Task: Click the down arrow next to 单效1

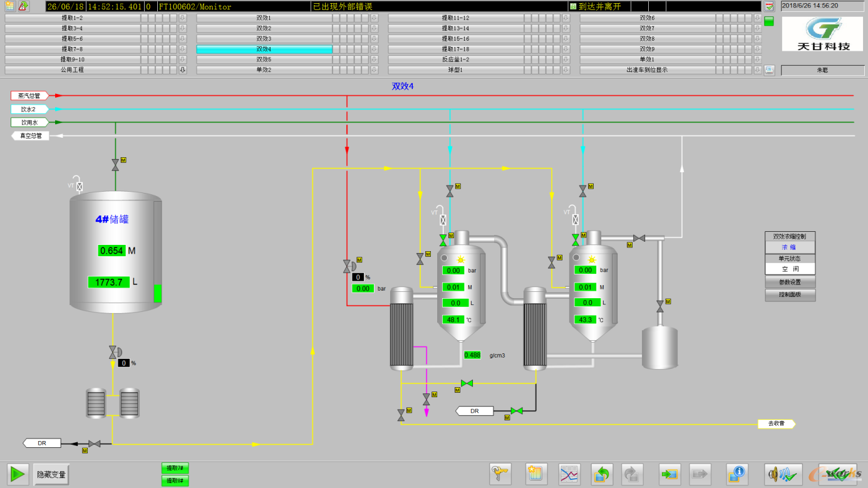Action: [x=758, y=60]
